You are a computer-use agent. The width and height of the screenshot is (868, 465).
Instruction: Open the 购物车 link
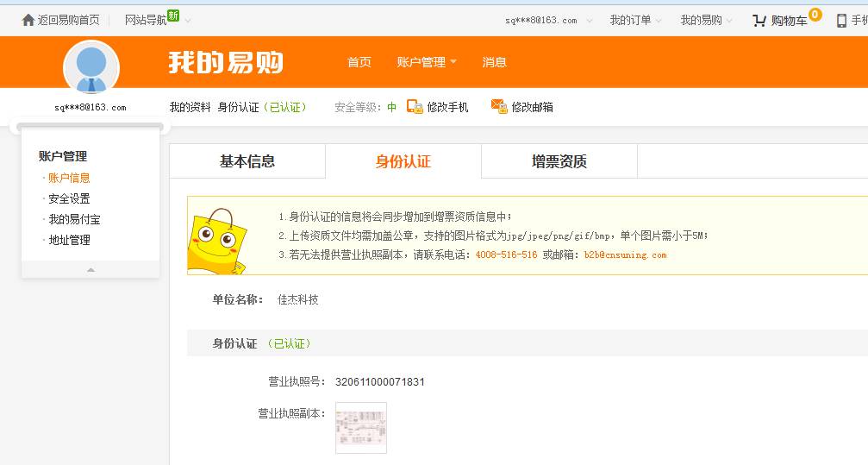(789, 21)
